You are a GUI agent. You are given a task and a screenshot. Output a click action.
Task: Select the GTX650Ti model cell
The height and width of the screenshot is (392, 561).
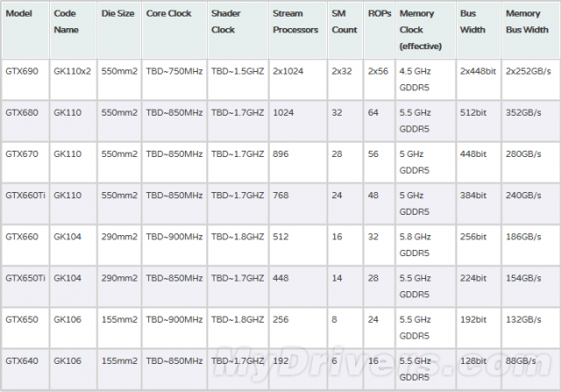click(x=25, y=287)
